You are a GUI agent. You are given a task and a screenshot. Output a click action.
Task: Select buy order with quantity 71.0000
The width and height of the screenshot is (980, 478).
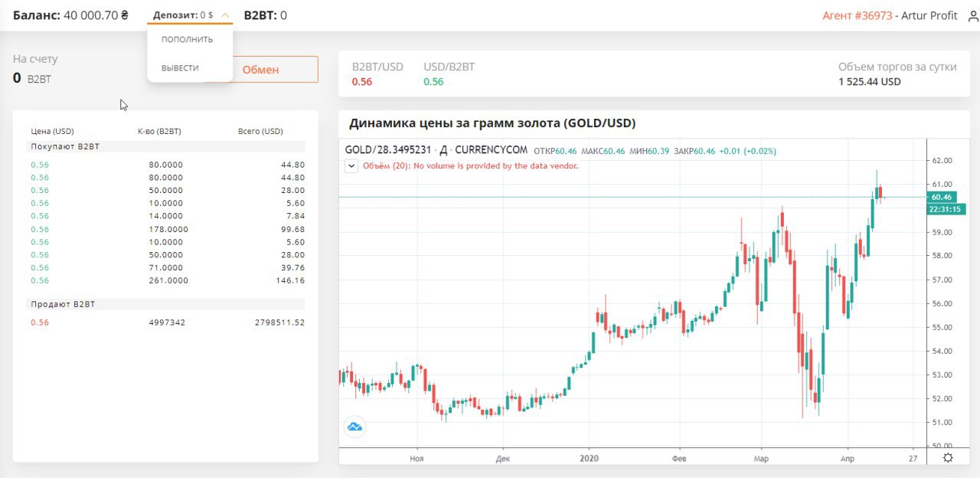[x=168, y=267]
